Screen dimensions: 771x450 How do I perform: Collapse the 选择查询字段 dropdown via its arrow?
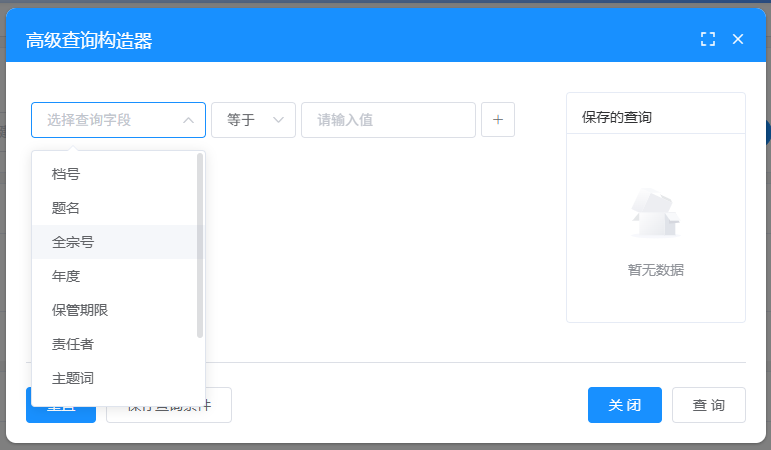click(188, 120)
